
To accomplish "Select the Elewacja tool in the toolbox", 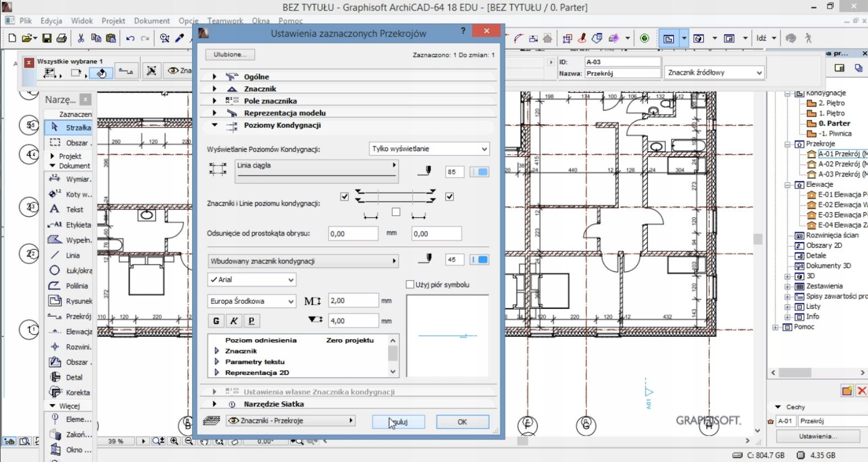I will pyautogui.click(x=68, y=331).
